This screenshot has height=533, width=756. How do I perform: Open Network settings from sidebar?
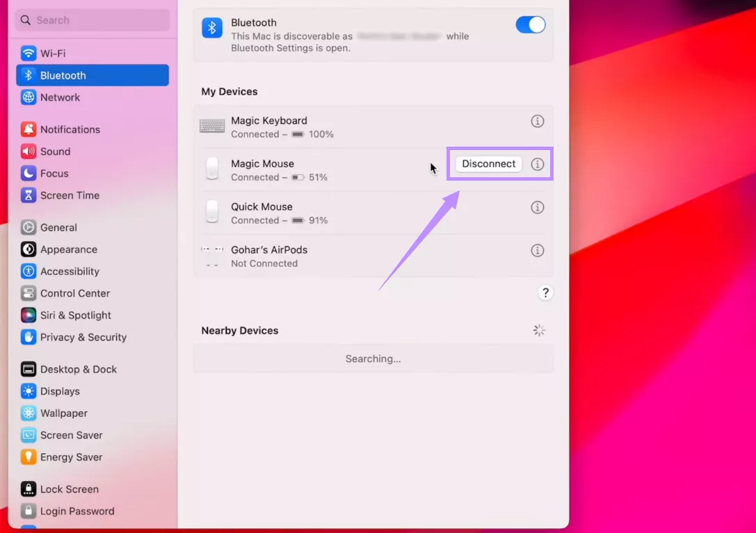(28, 97)
